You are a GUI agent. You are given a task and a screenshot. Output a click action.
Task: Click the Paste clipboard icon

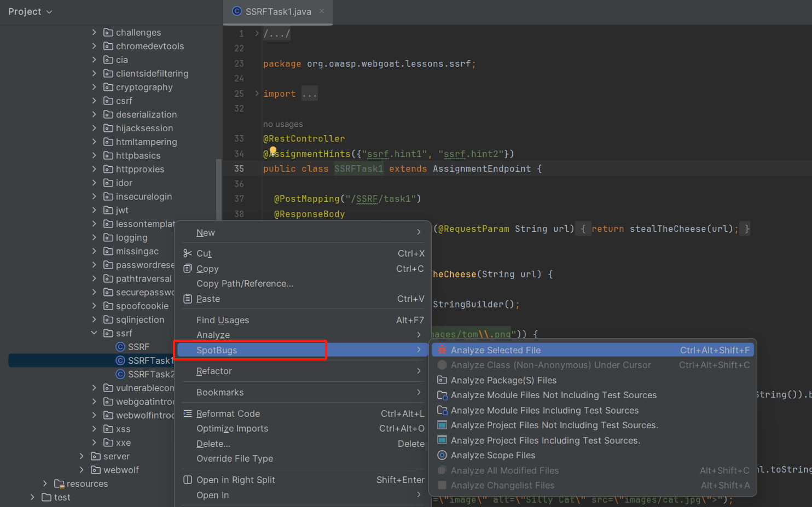(x=188, y=299)
